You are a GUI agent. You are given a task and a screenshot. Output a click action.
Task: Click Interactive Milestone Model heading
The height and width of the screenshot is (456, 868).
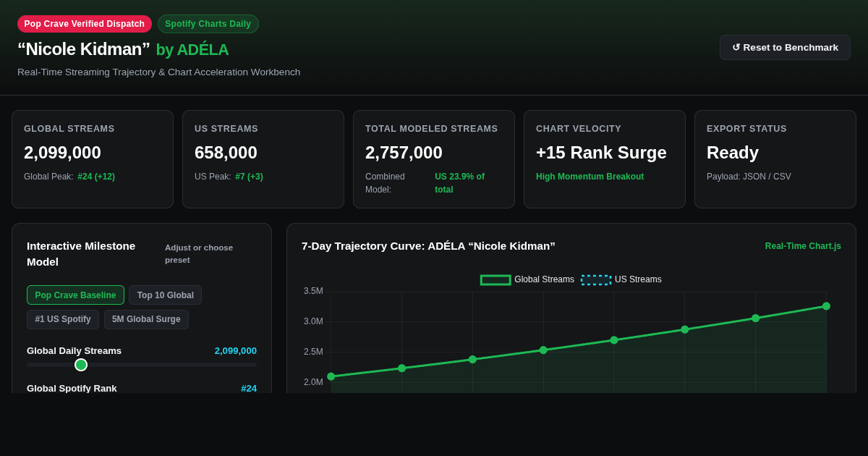81,254
